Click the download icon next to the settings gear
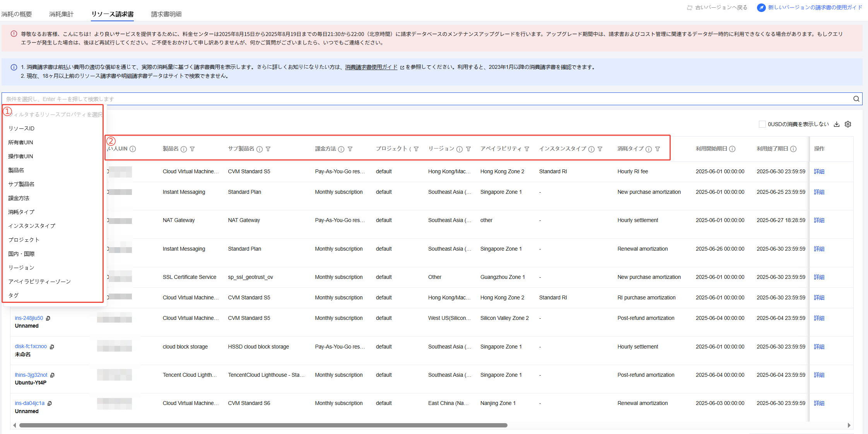 click(837, 124)
